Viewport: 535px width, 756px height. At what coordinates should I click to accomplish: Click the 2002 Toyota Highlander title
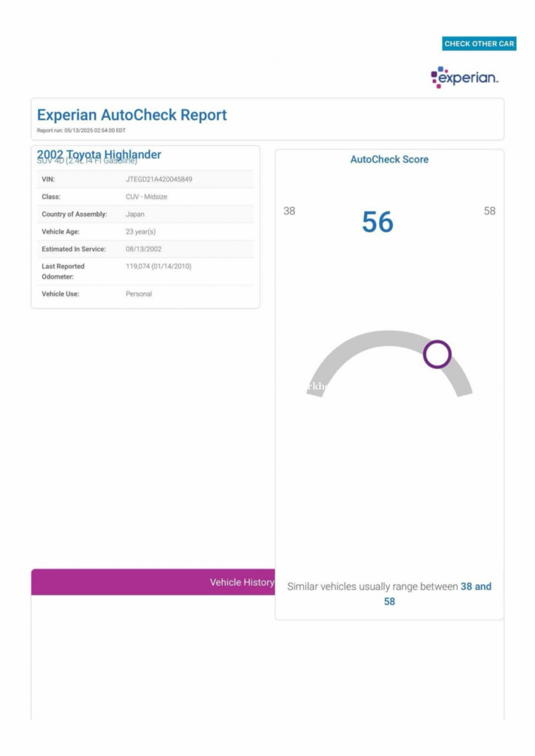pos(99,154)
